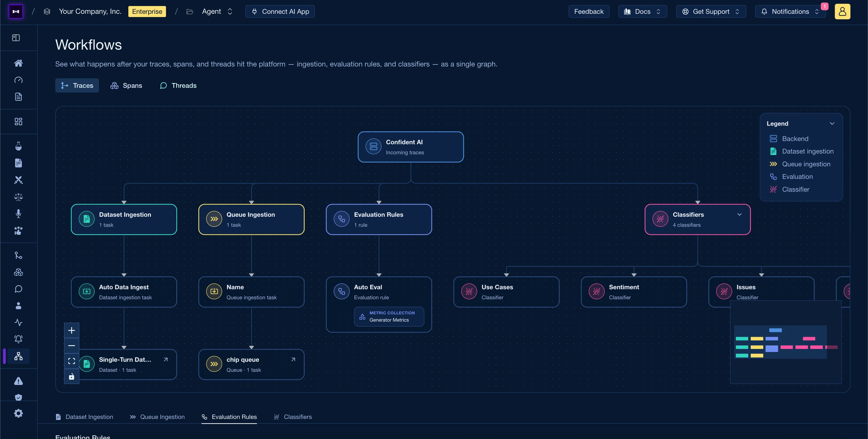Click the Feedback button
This screenshot has height=439, width=868.
[x=589, y=12]
